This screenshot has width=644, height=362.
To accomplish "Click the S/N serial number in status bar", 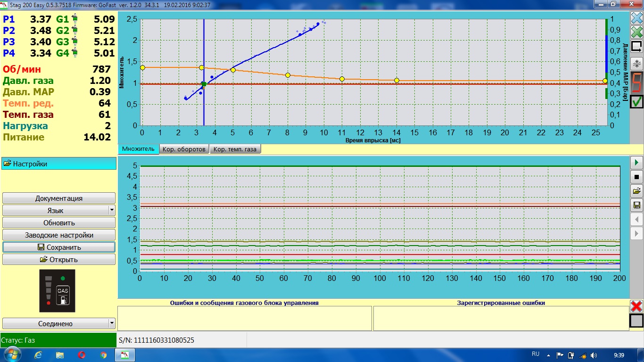I will [157, 340].
